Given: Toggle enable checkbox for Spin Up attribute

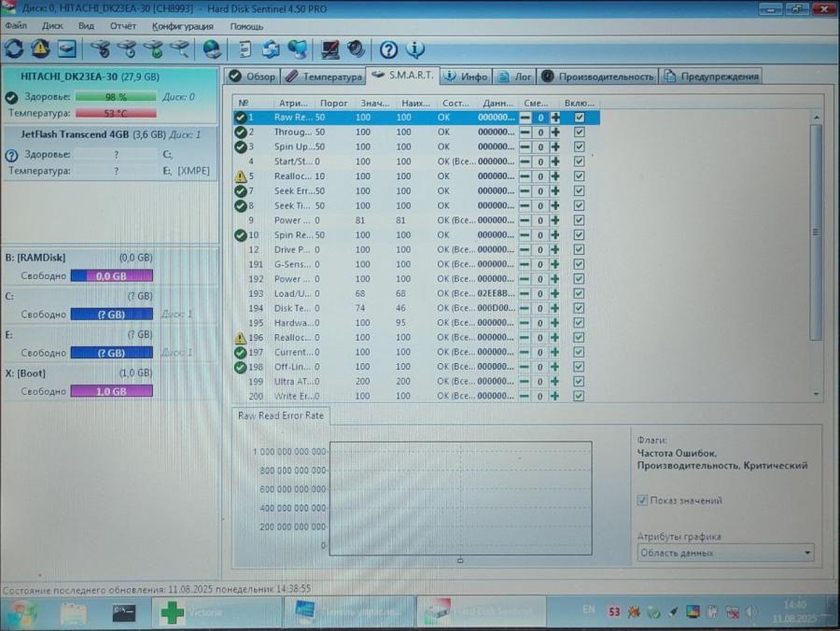Looking at the screenshot, I should 580,147.
